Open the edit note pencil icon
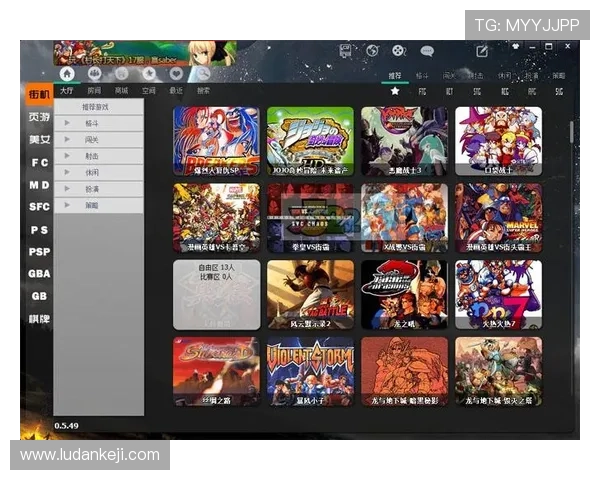Viewport: 600px width, 480px height. click(482, 50)
